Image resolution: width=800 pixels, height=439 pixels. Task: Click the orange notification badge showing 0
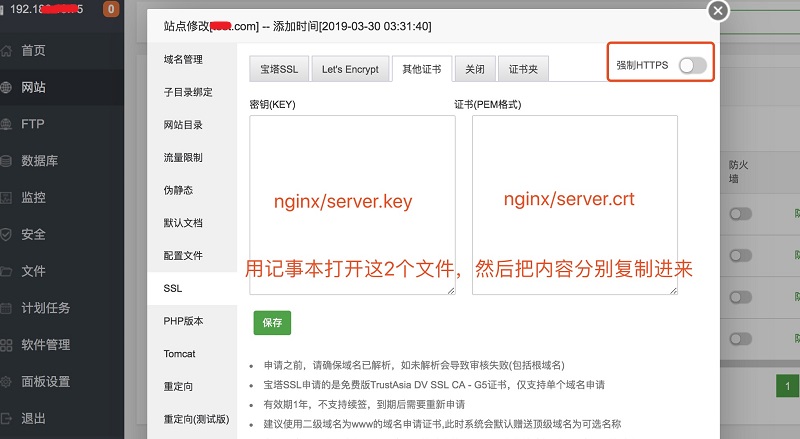pyautogui.click(x=111, y=9)
